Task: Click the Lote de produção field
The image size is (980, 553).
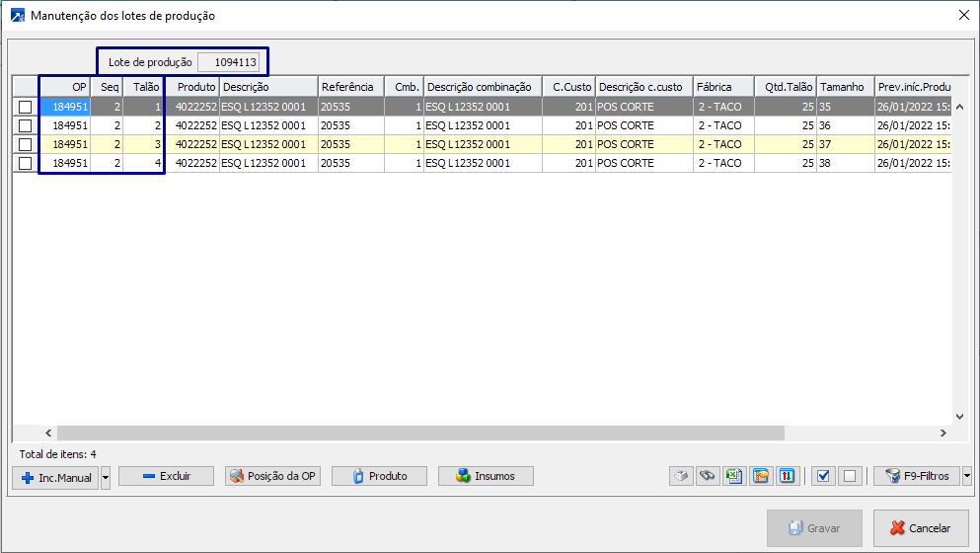Action: [228, 62]
